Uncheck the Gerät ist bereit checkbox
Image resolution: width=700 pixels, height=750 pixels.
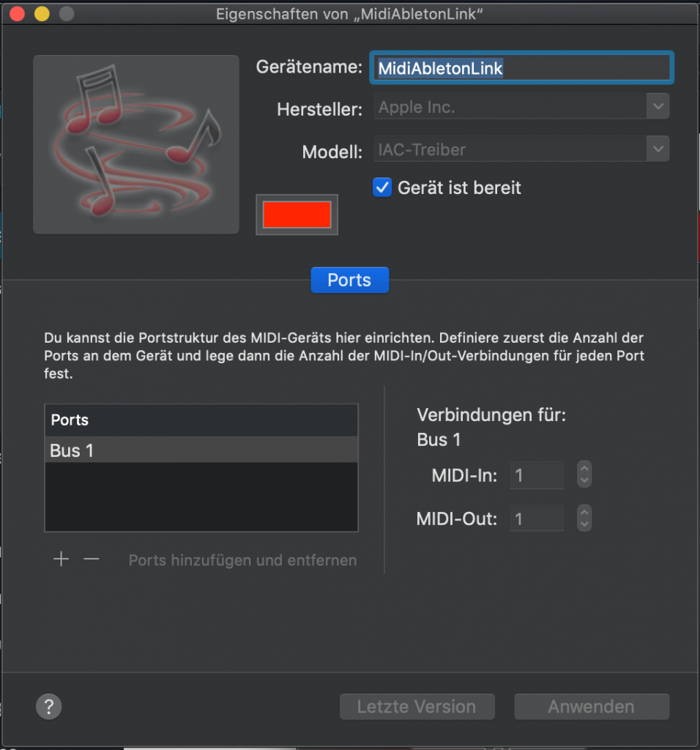pos(382,187)
